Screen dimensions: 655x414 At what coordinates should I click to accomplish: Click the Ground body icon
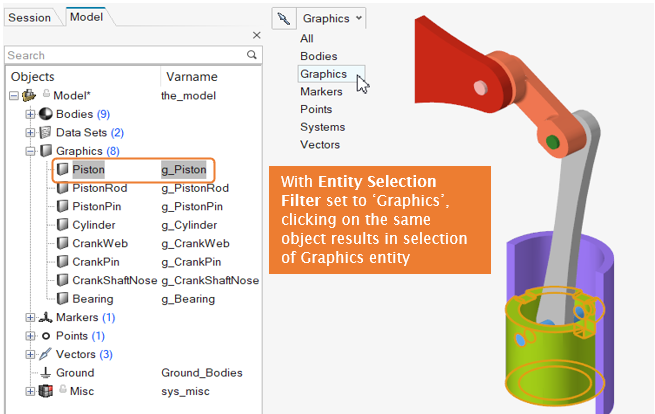point(46,372)
